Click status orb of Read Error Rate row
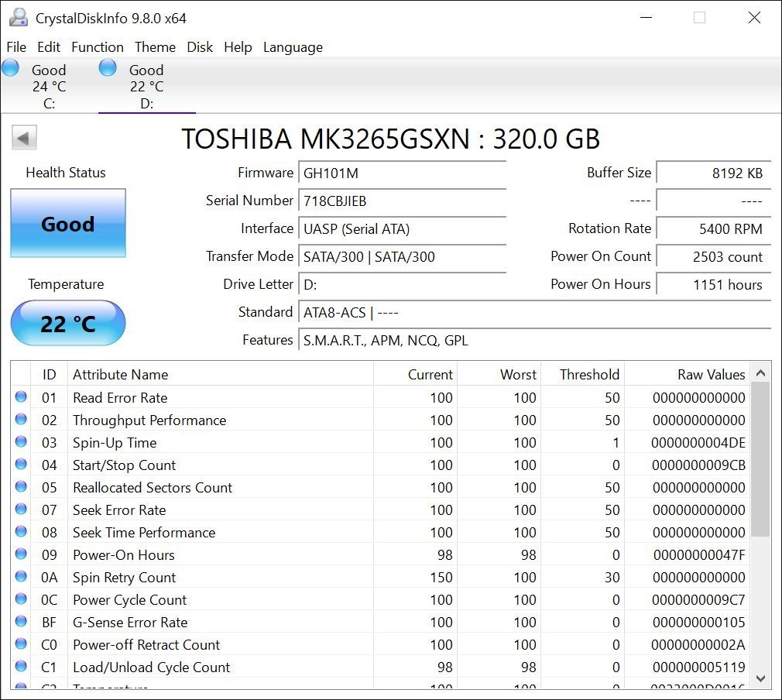This screenshot has height=700, width=782. coord(21,396)
